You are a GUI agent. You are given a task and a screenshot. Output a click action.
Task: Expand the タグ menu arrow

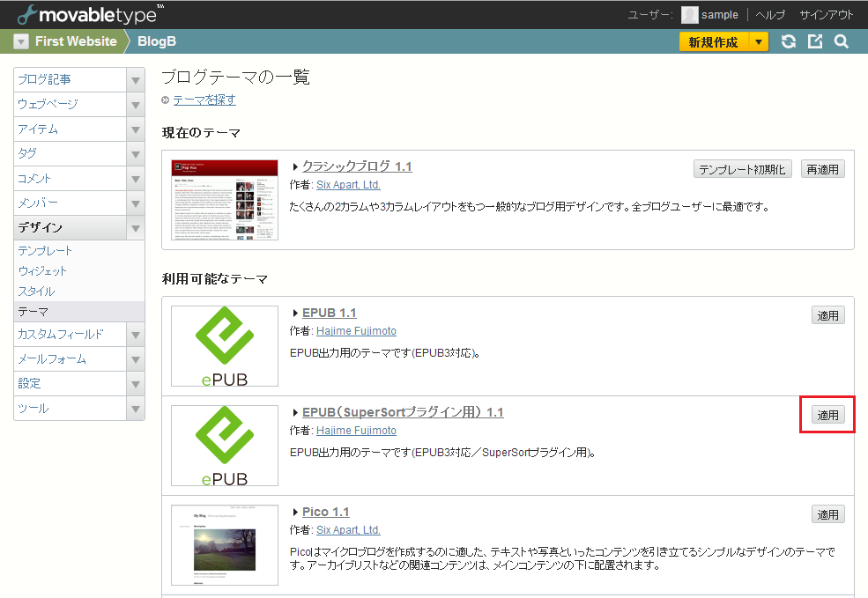[136, 154]
